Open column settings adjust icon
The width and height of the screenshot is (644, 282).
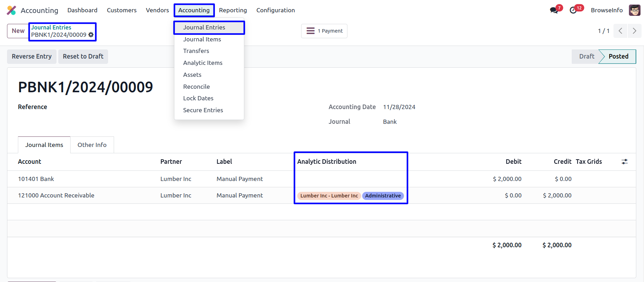(x=624, y=162)
